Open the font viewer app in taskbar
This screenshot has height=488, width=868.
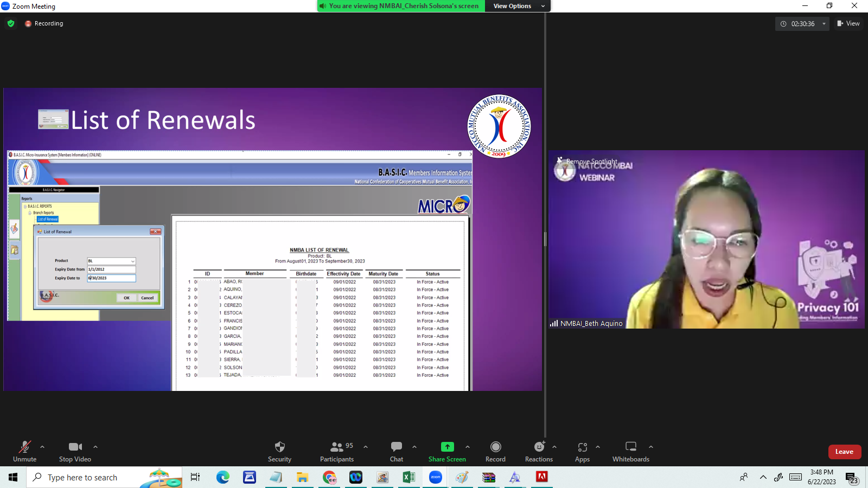(515, 477)
